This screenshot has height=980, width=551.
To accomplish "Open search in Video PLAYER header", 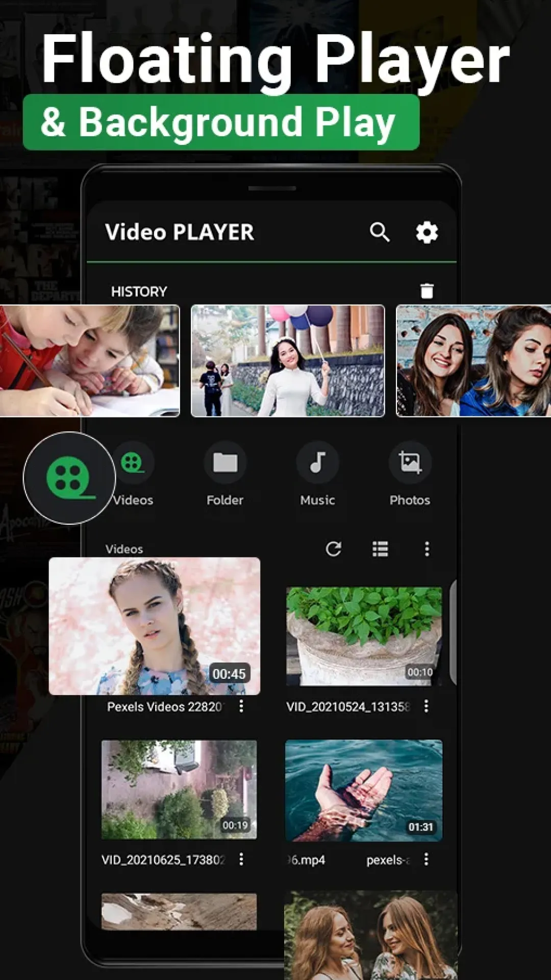I will [380, 232].
